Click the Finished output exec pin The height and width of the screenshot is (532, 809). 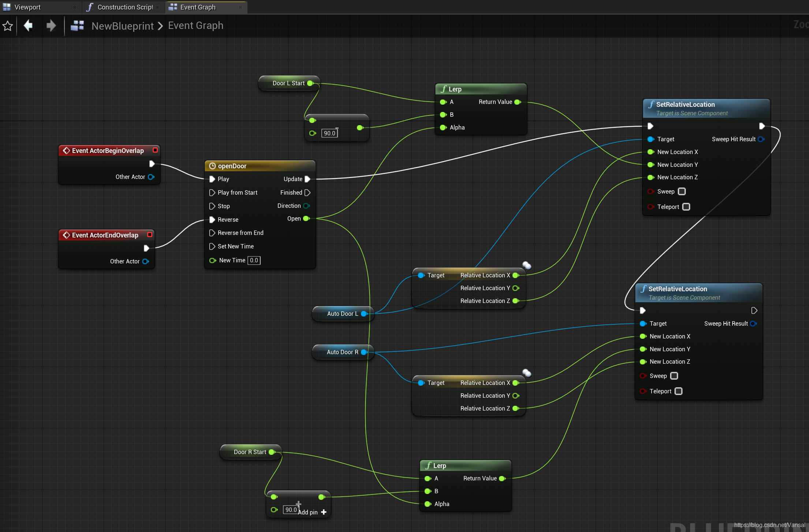[x=307, y=192]
